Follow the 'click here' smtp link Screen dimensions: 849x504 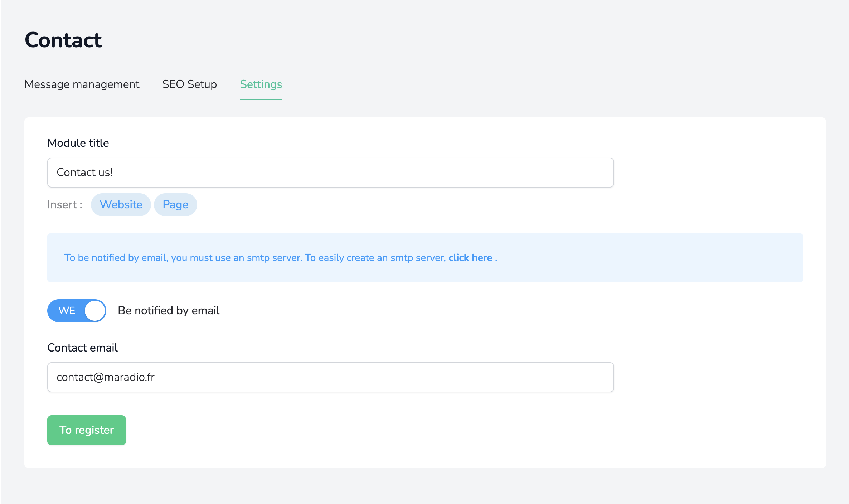tap(470, 258)
